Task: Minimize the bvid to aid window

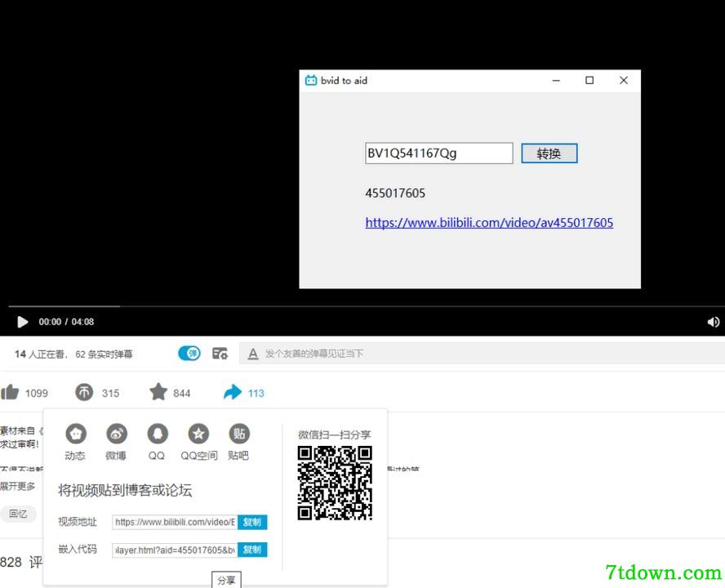Action: pyautogui.click(x=556, y=81)
